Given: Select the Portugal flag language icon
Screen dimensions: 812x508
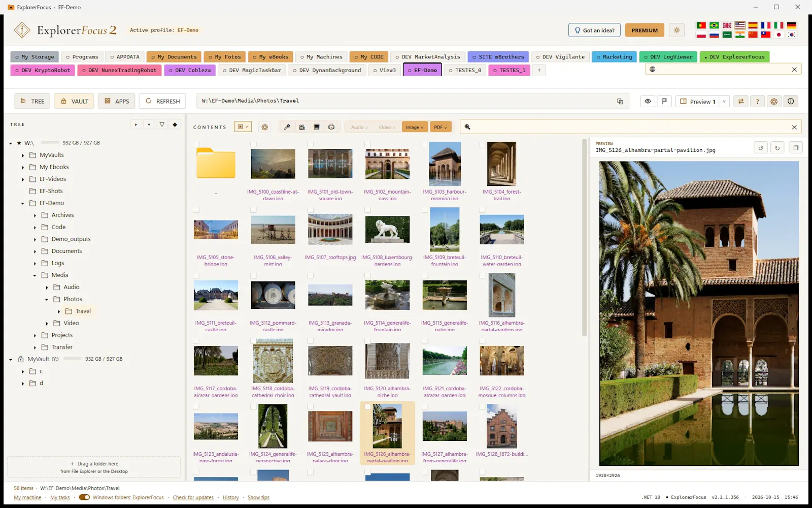Looking at the screenshot, I should point(701,25).
